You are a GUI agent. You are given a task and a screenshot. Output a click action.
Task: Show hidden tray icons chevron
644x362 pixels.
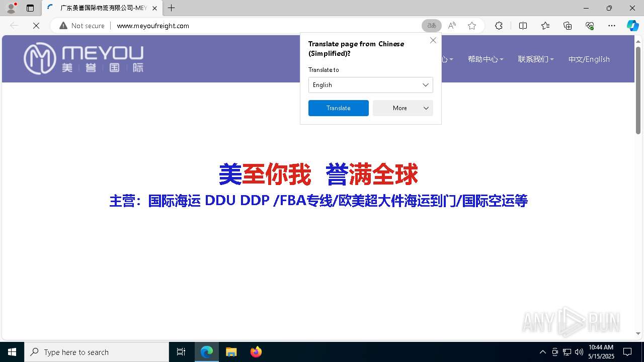pos(542,352)
